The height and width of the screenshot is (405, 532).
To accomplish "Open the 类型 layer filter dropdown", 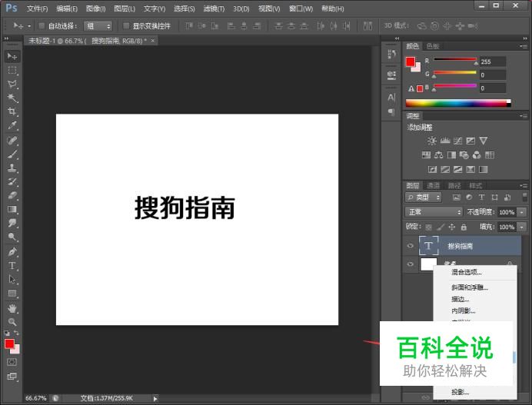I will pyautogui.click(x=423, y=198).
